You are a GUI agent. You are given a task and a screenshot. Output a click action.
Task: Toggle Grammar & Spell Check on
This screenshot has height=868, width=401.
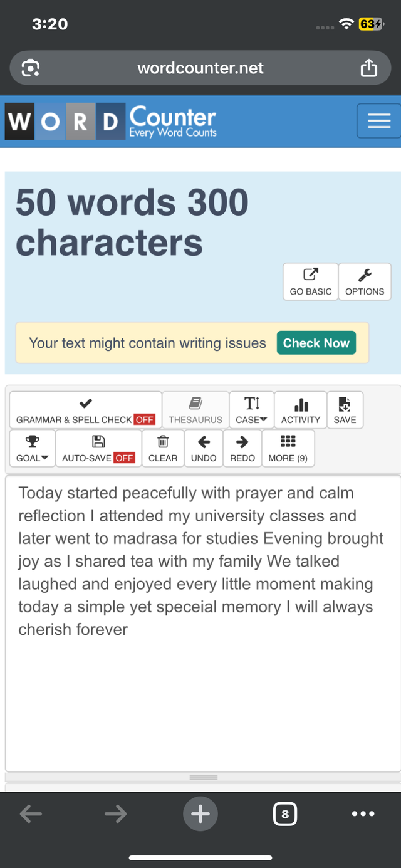(x=86, y=410)
